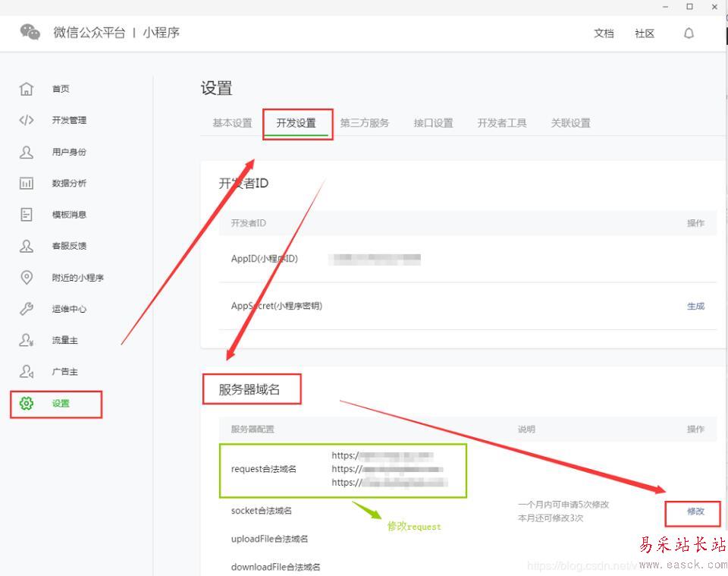Open the notification bell
This screenshot has height=576, width=728.
click(689, 33)
